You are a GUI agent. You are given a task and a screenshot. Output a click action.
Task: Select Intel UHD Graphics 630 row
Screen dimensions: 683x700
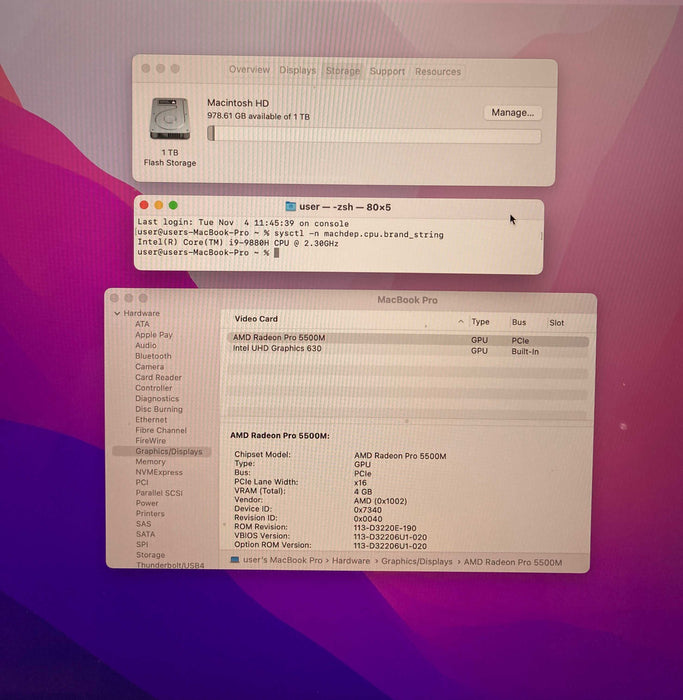click(277, 349)
